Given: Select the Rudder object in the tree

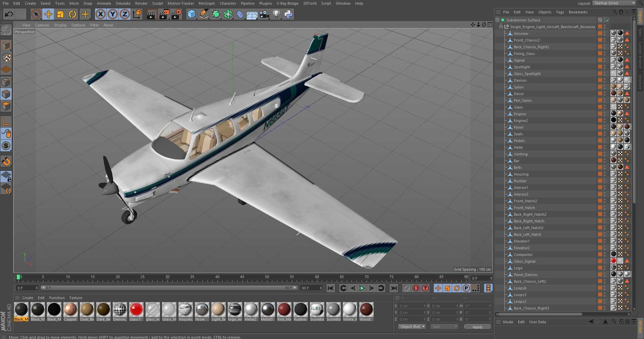Looking at the screenshot, I should (520, 181).
